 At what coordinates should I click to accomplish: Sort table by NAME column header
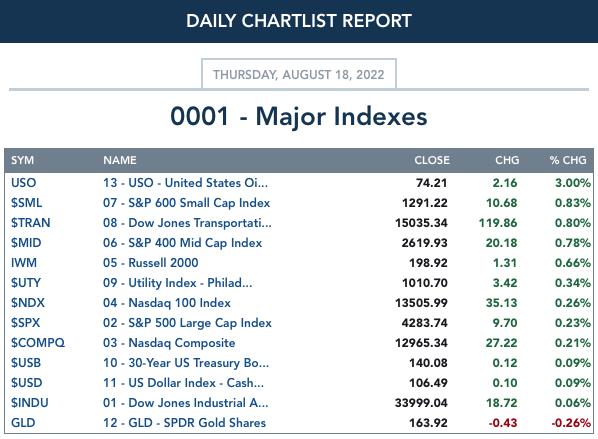[x=120, y=160]
